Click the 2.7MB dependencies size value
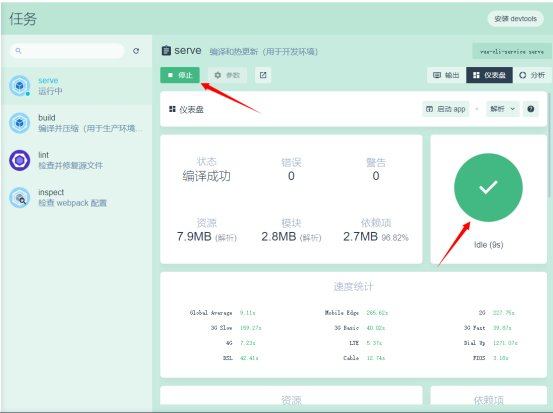 (360, 237)
